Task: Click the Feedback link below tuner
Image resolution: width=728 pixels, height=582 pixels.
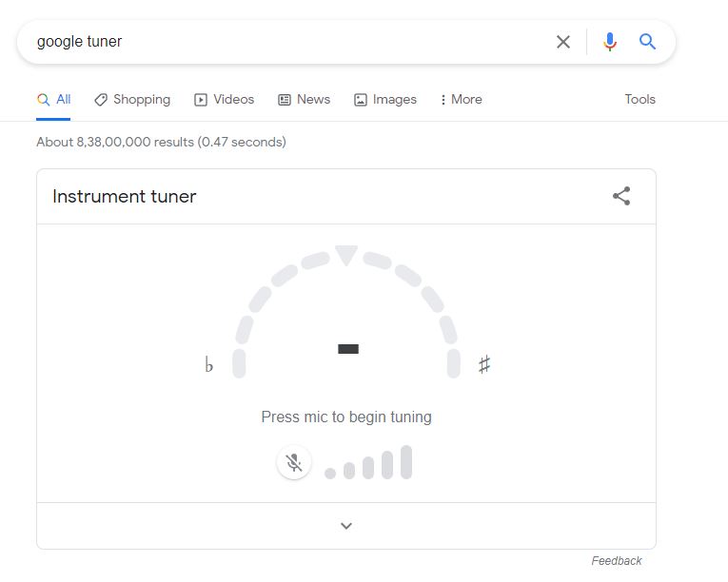Action: pos(616,561)
